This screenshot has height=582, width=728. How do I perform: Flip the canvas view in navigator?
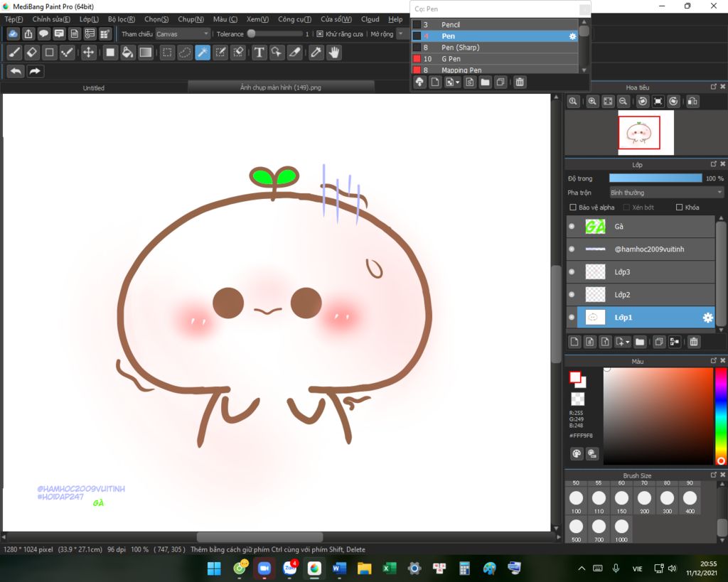point(692,101)
